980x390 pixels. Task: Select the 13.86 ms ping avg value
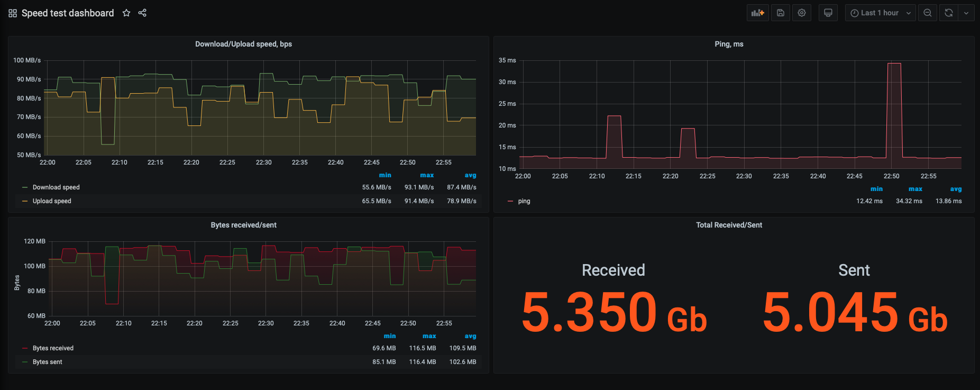coord(949,201)
